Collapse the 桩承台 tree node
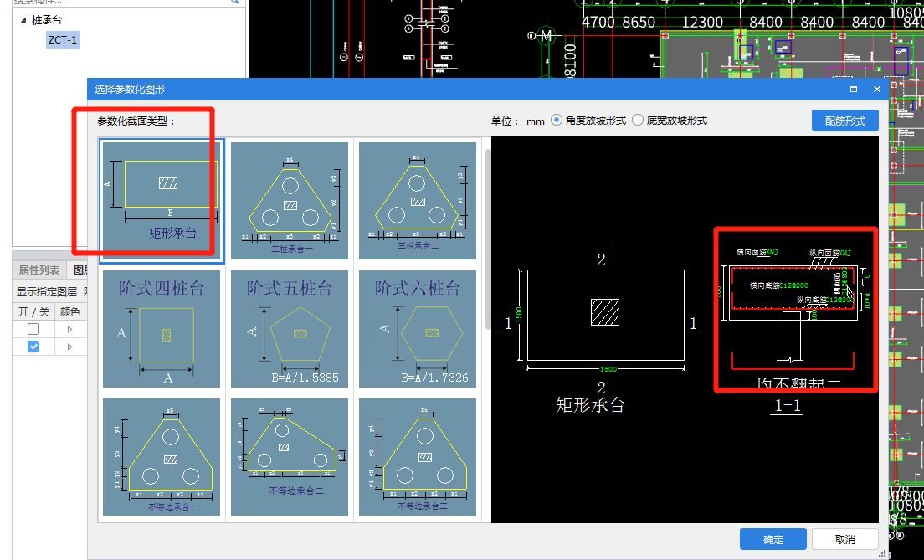The height and width of the screenshot is (560, 924). point(23,20)
